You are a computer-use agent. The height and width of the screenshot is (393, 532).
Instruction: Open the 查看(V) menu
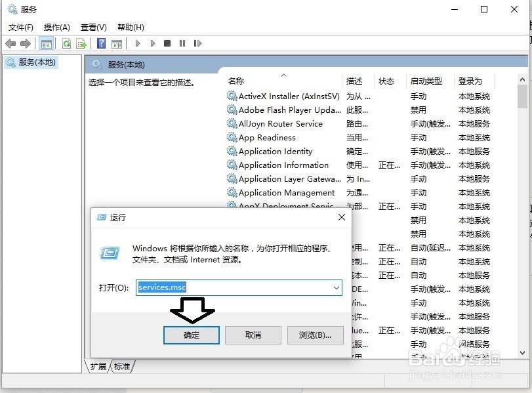tap(94, 27)
